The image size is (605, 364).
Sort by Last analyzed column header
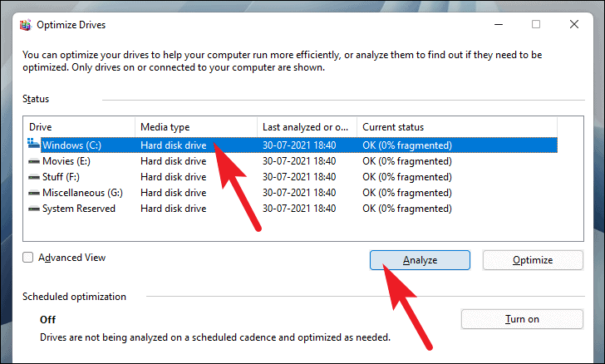(x=307, y=127)
